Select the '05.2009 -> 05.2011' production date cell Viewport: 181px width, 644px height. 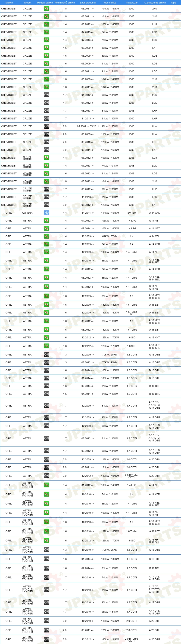(88, 126)
